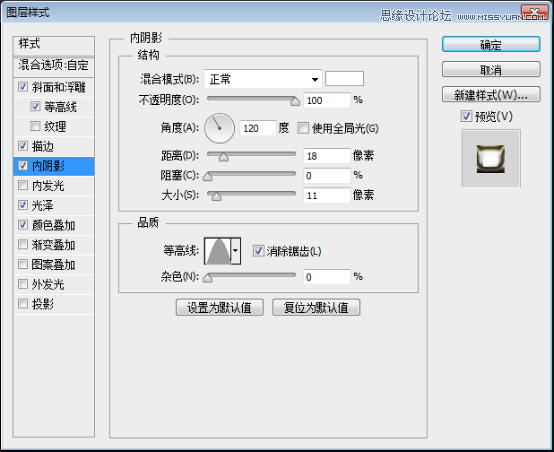Click the 设置为默认值 button
This screenshot has height=452, width=554.
click(220, 307)
